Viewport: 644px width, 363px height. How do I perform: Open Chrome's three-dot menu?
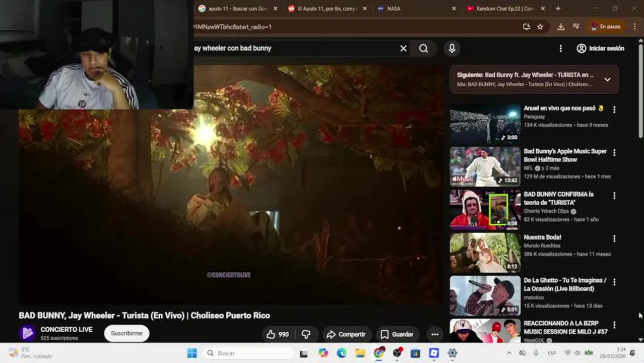point(635,27)
